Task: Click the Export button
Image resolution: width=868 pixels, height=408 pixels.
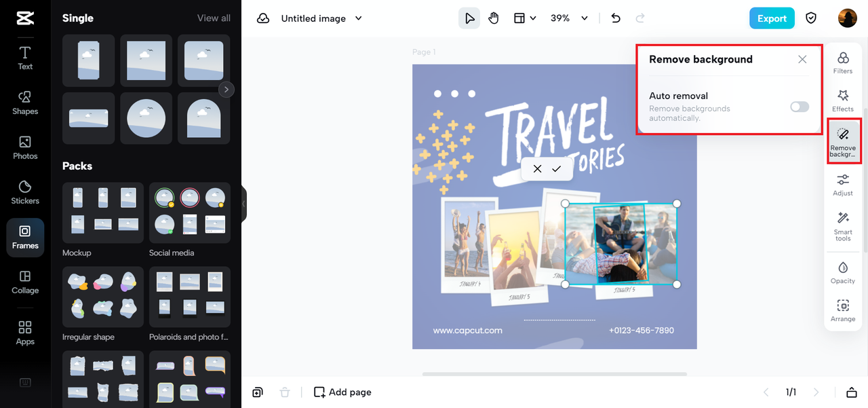Action: [x=772, y=18]
